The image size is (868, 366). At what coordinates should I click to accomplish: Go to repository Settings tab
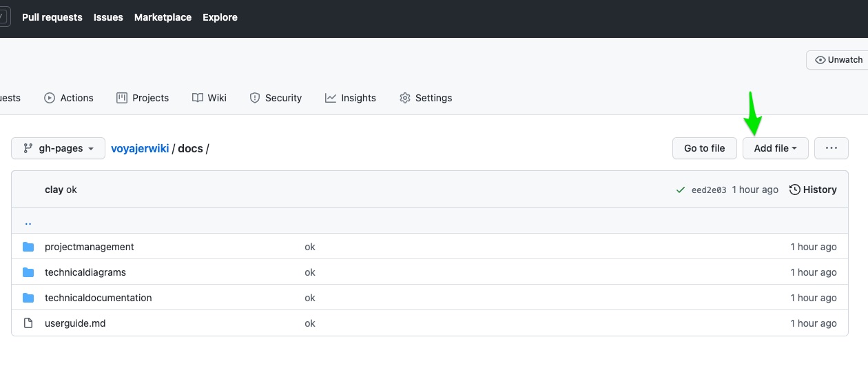click(426, 98)
